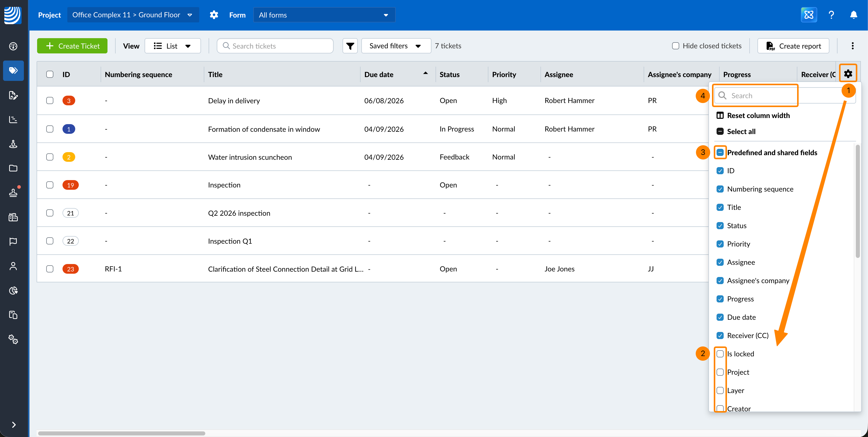Enable the Is locked column checkbox
Viewport: 868px width, 437px height.
720,354
